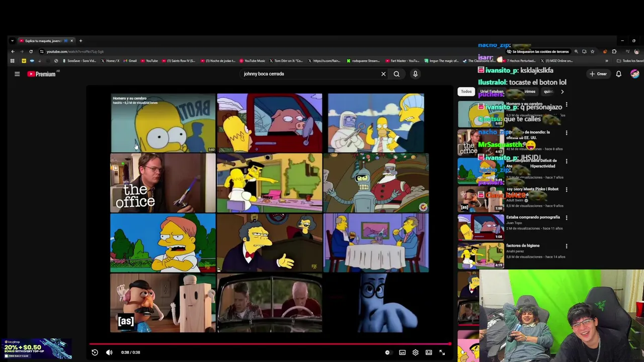This screenshot has height=362, width=644.
Task: Select the blue glove with glasses thumbnail
Action: [x=376, y=303]
